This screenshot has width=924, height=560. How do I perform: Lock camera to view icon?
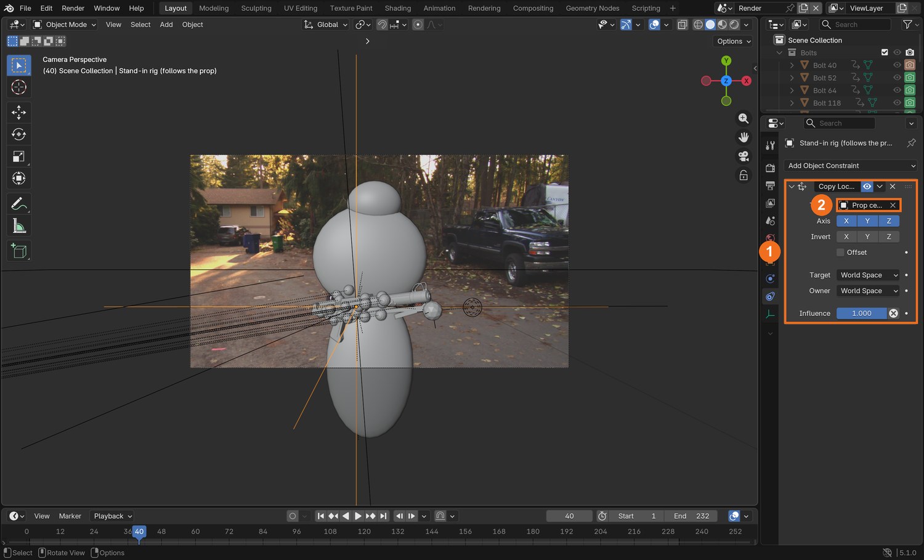click(x=744, y=176)
